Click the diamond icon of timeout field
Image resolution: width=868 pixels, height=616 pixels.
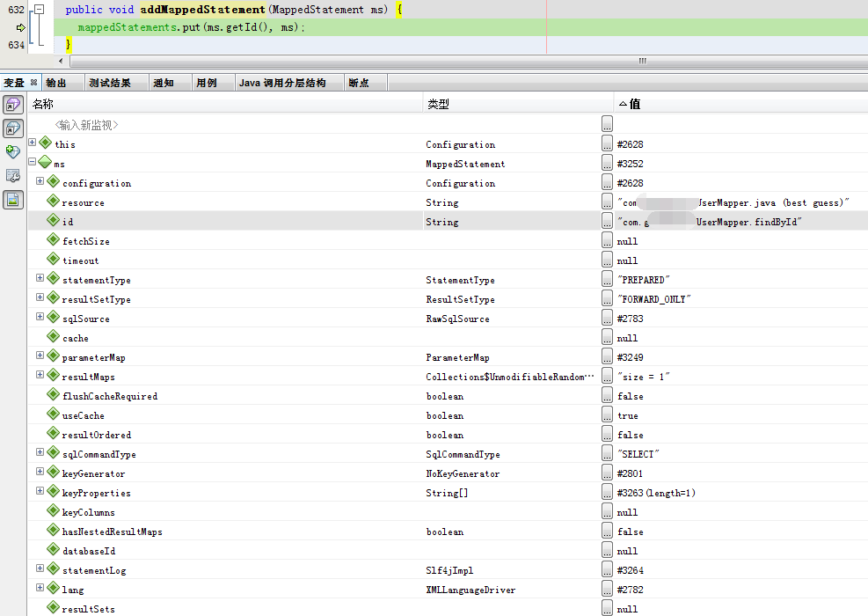[x=53, y=259]
